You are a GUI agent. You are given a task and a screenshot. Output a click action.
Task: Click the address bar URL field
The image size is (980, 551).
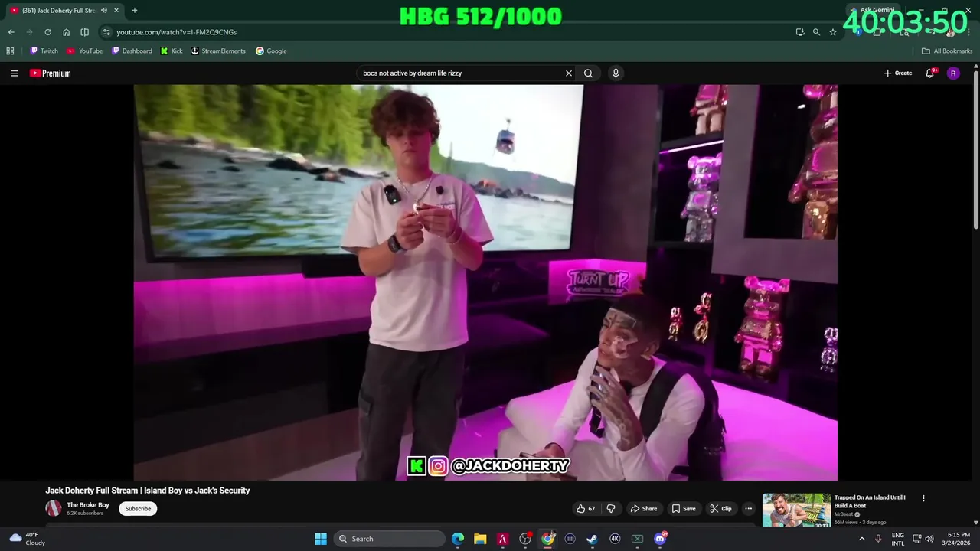444,32
